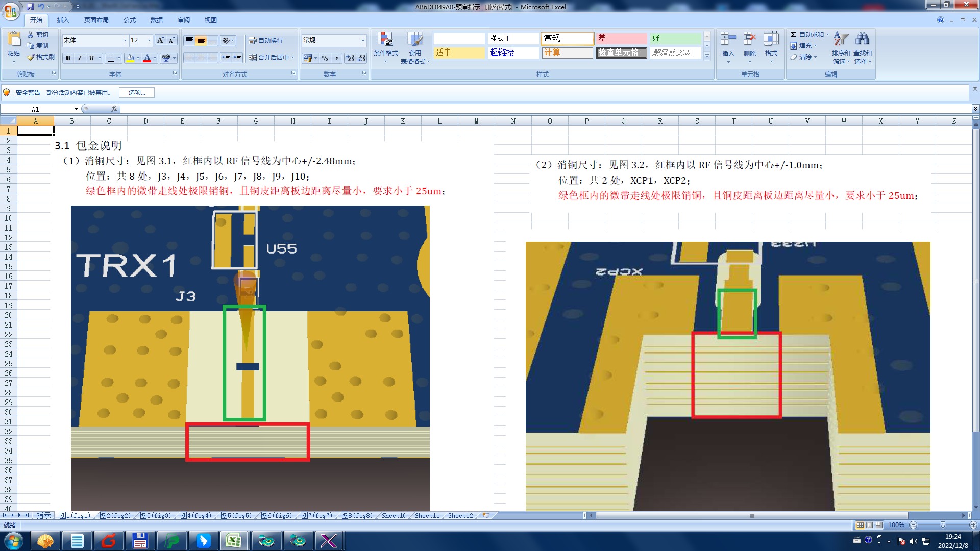Apply the Good (好) cell style

click(x=675, y=38)
